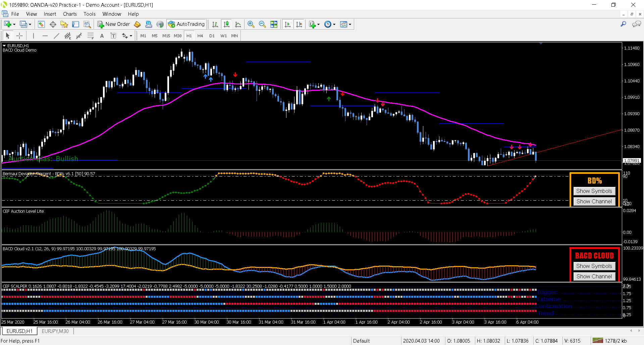This screenshot has width=644, height=345.
Task: Open the chat bubbles icon
Action: (x=636, y=24)
